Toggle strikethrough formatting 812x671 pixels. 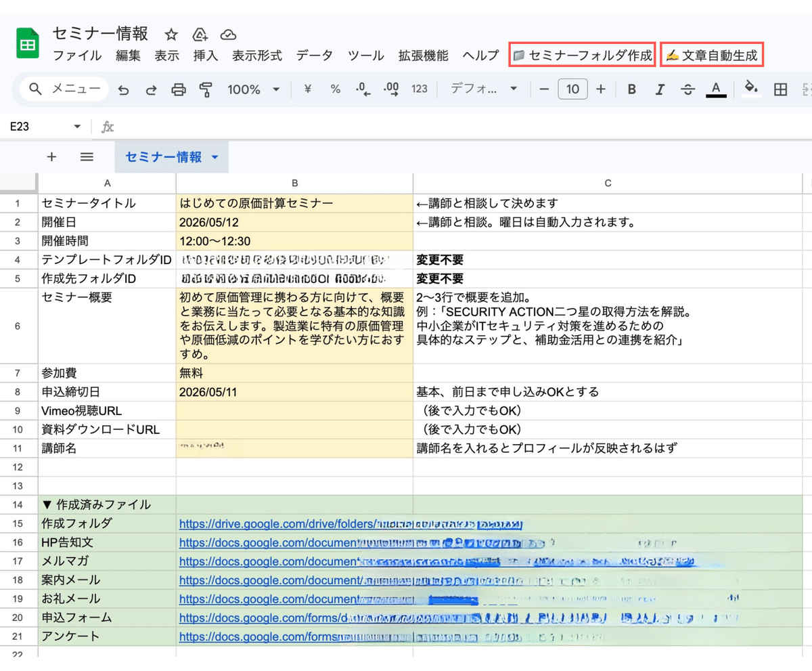coord(688,89)
